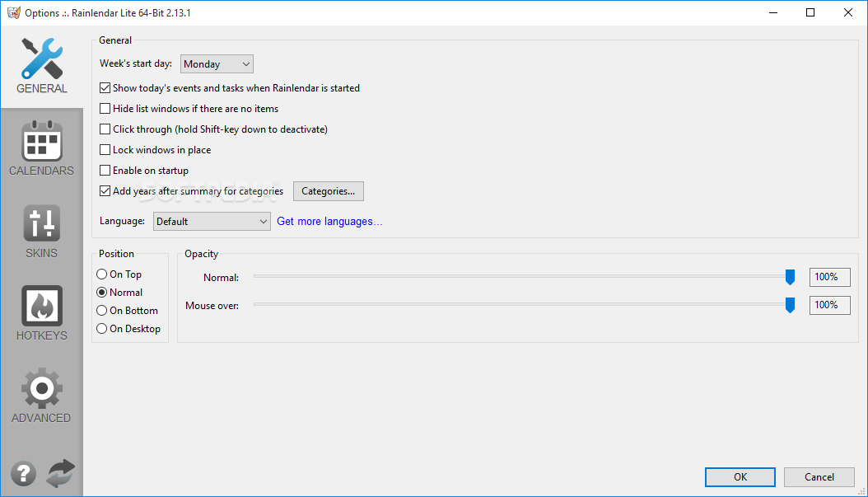Click the refresh arrows icon
The width and height of the screenshot is (868, 497).
pos(60,474)
